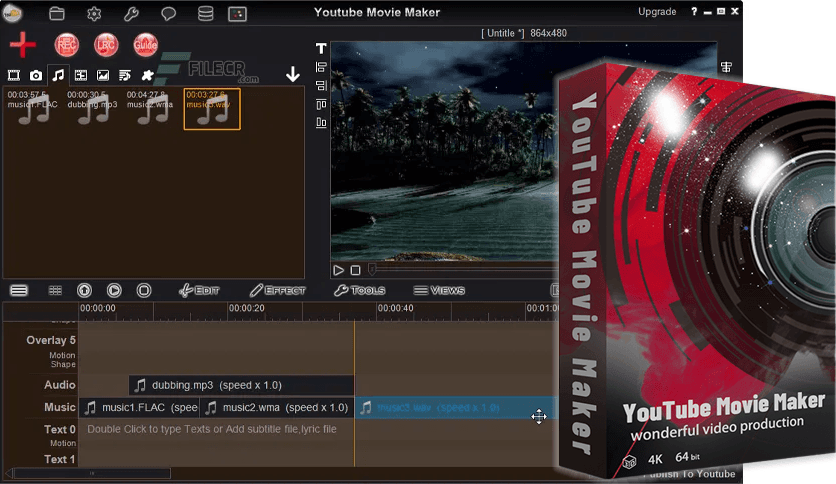The width and height of the screenshot is (836, 484).
Task: Switch to the camera snapshot media tab
Action: (36, 75)
